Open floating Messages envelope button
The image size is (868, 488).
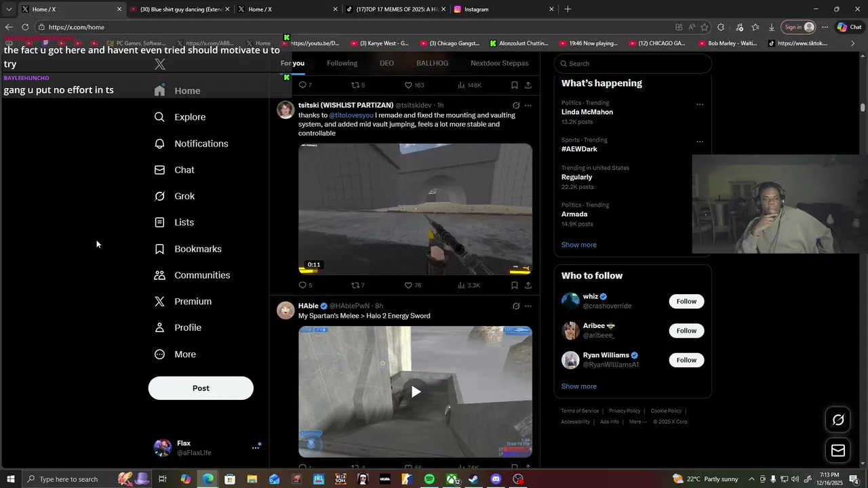pyautogui.click(x=838, y=451)
